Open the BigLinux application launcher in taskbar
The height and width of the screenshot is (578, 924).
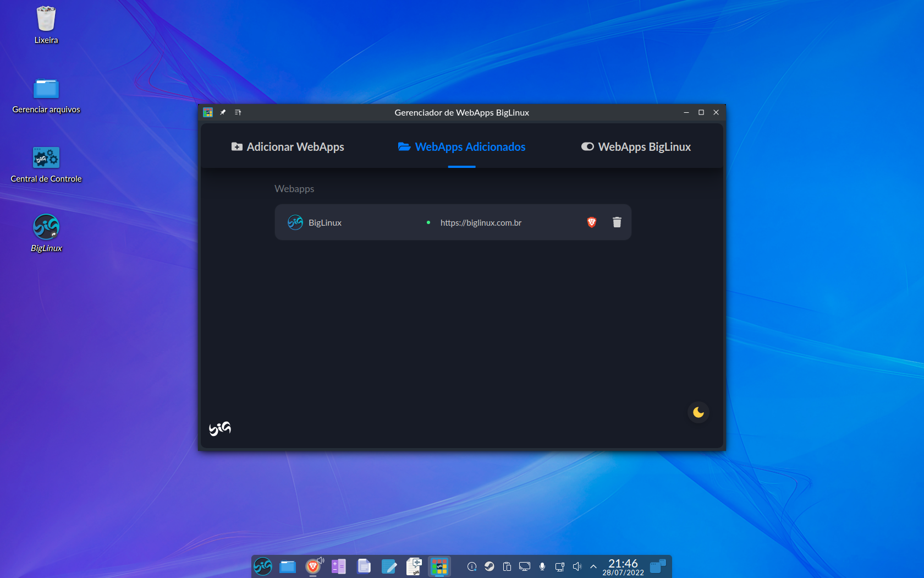(x=263, y=566)
